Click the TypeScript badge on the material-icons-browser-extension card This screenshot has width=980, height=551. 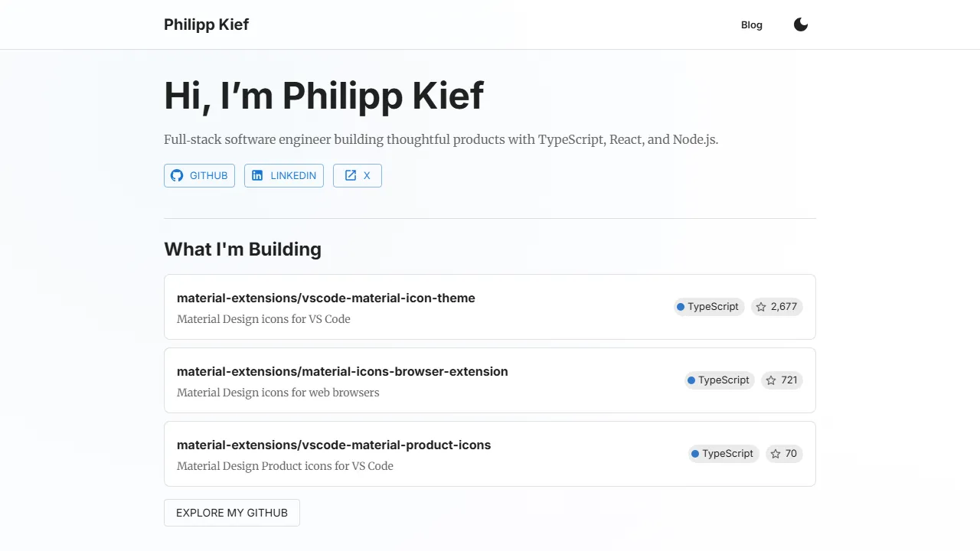tap(719, 380)
